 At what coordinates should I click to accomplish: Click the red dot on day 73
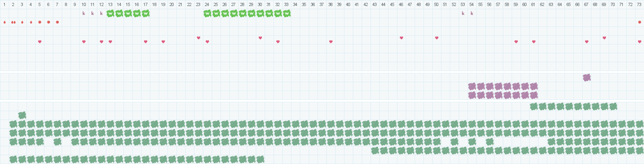click(640, 22)
